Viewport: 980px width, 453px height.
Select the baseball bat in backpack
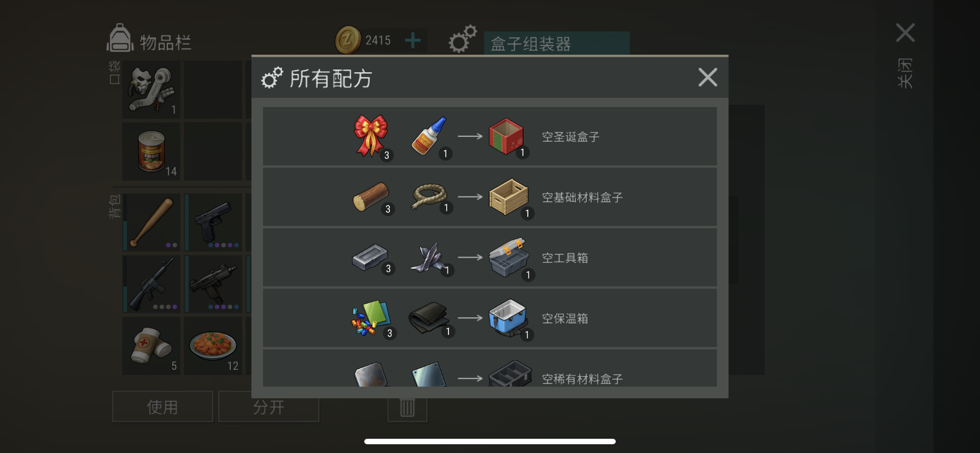coord(151,222)
